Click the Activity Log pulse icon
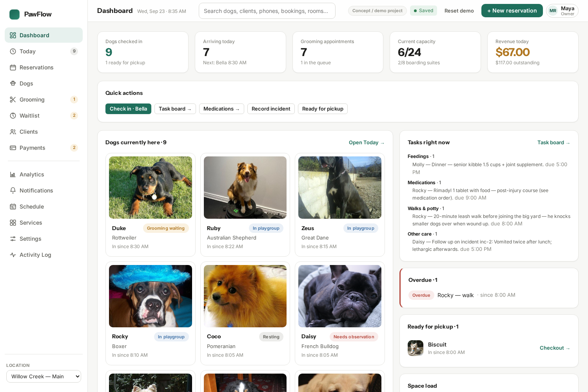Viewport: 588px width, 392px height. coord(13,255)
